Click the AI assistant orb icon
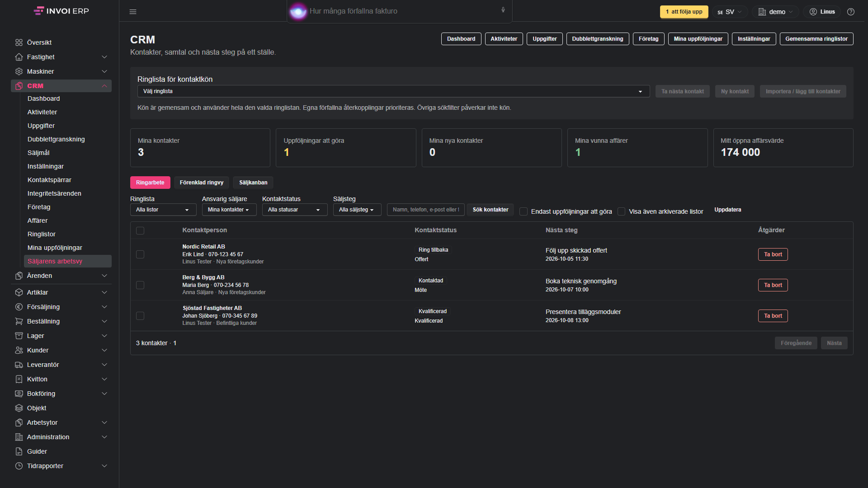This screenshot has width=868, height=488. click(x=298, y=11)
